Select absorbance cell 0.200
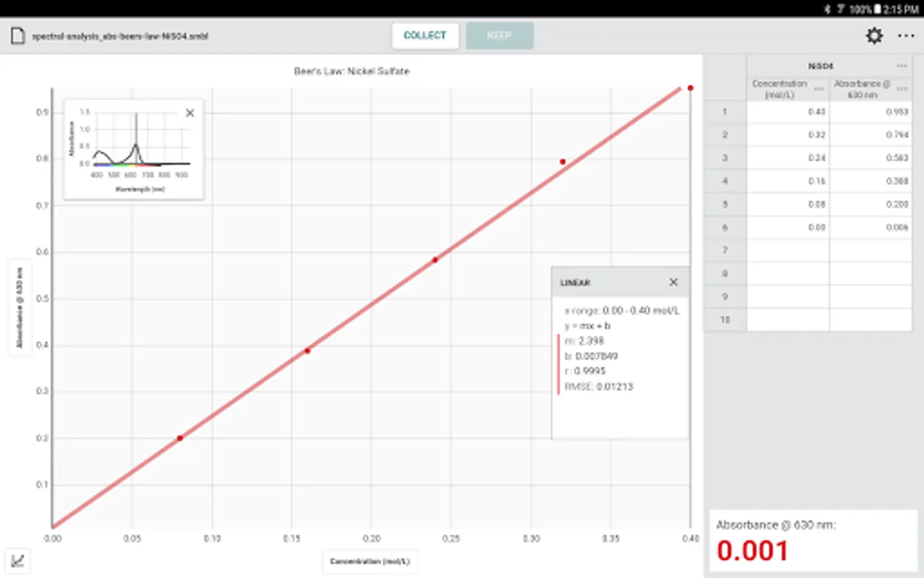Screen dimensions: 924x578 click(871, 204)
